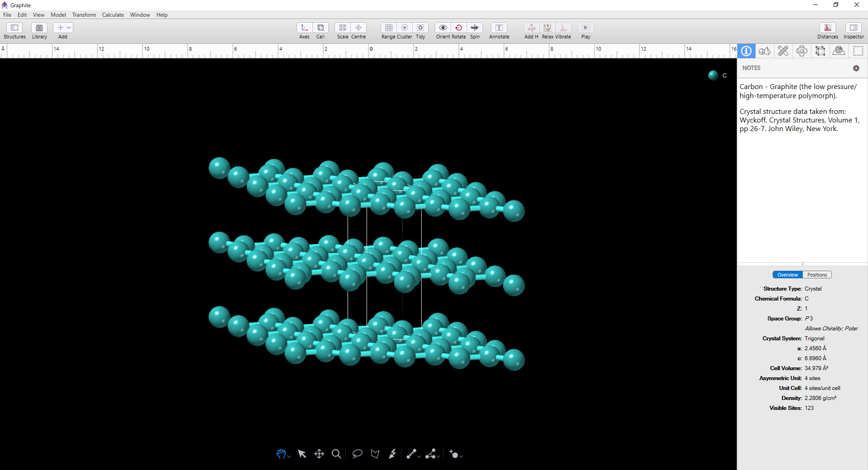Viewport: 868px width, 470px height.
Task: Switch to the Positions tab
Action: coord(817,275)
